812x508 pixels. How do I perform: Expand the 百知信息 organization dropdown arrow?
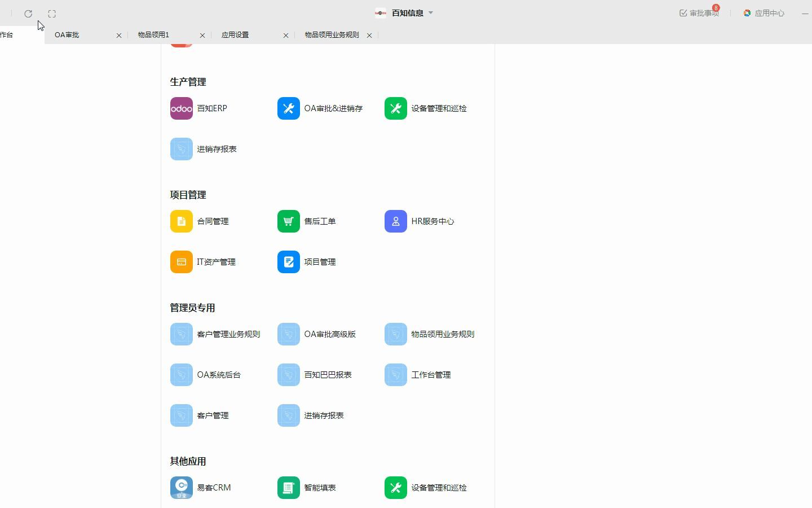click(x=431, y=12)
